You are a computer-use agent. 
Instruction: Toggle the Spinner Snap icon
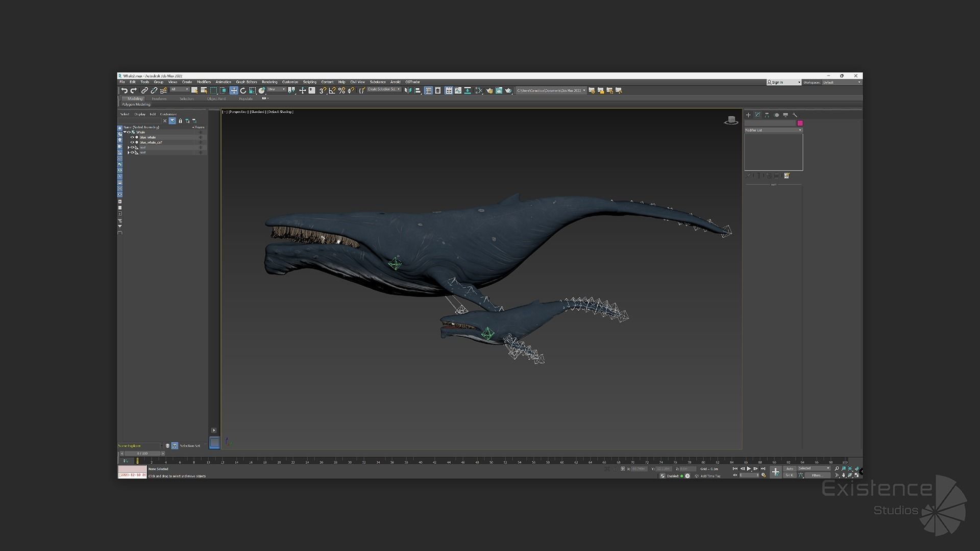click(x=351, y=90)
